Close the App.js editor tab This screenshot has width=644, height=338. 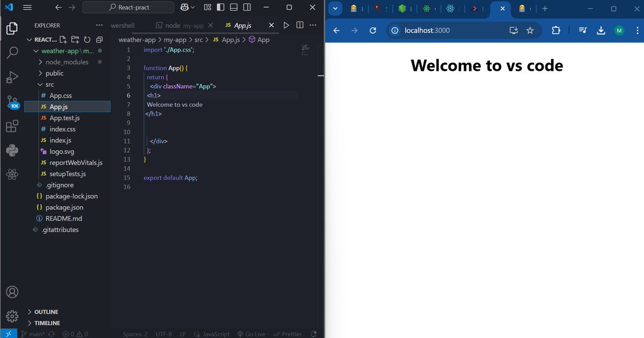click(271, 25)
